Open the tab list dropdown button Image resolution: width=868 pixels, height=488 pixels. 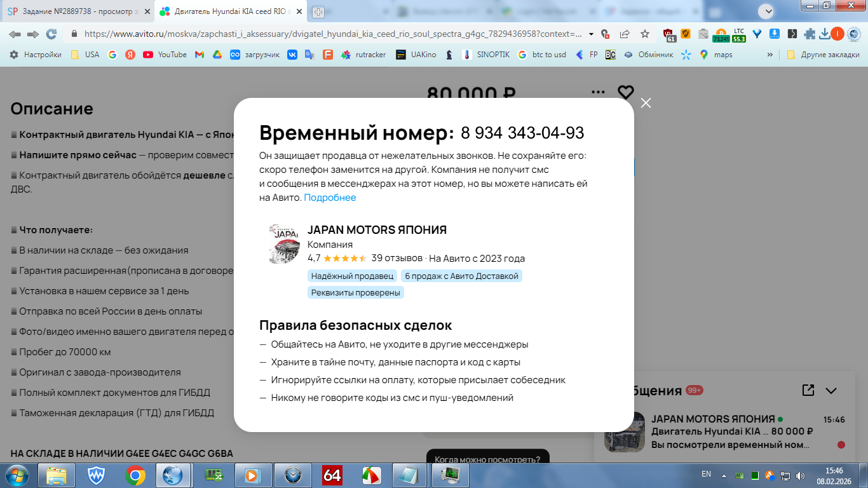[768, 11]
